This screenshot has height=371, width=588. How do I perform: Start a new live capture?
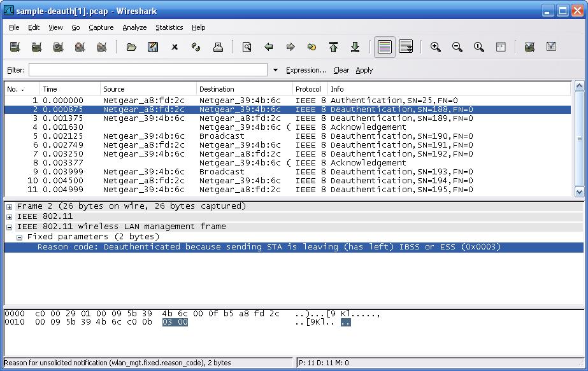58,47
